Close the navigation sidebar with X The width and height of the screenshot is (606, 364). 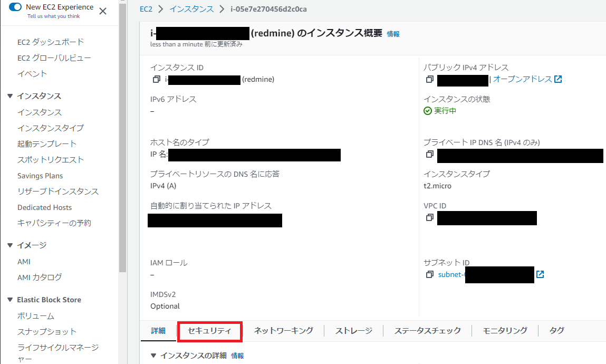103,11
